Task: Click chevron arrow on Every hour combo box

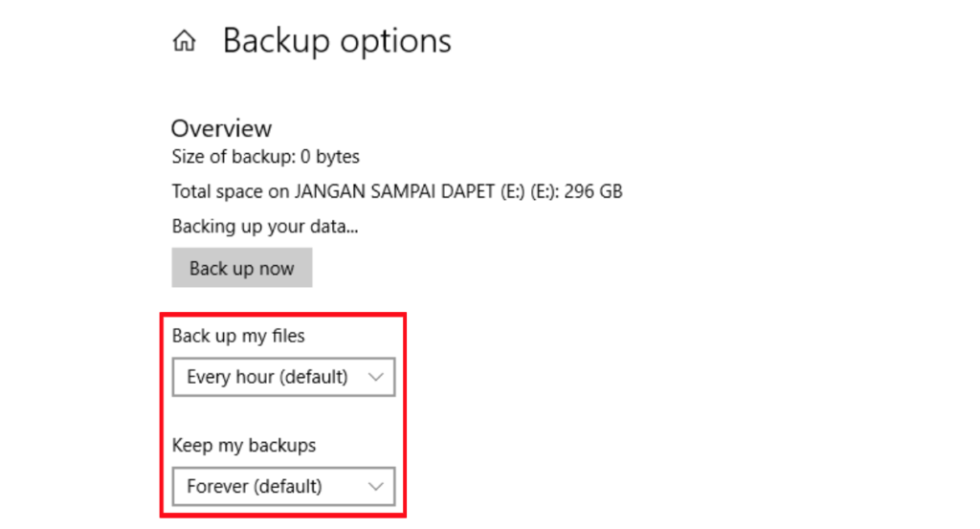Action: pyautogui.click(x=376, y=377)
